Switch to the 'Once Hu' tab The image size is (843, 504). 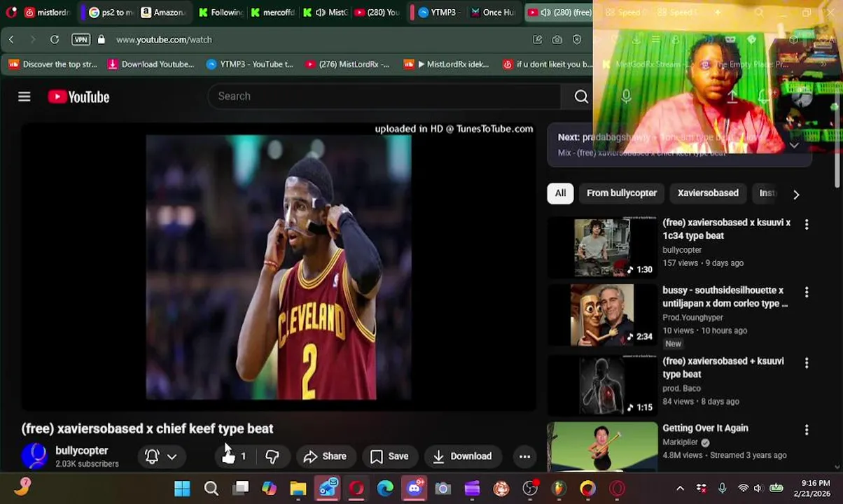click(493, 12)
